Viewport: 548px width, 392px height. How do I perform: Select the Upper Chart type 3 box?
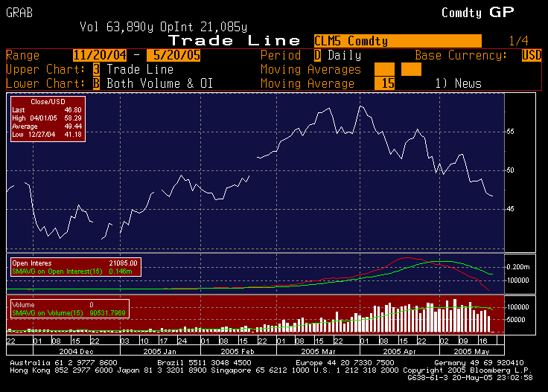point(96,69)
